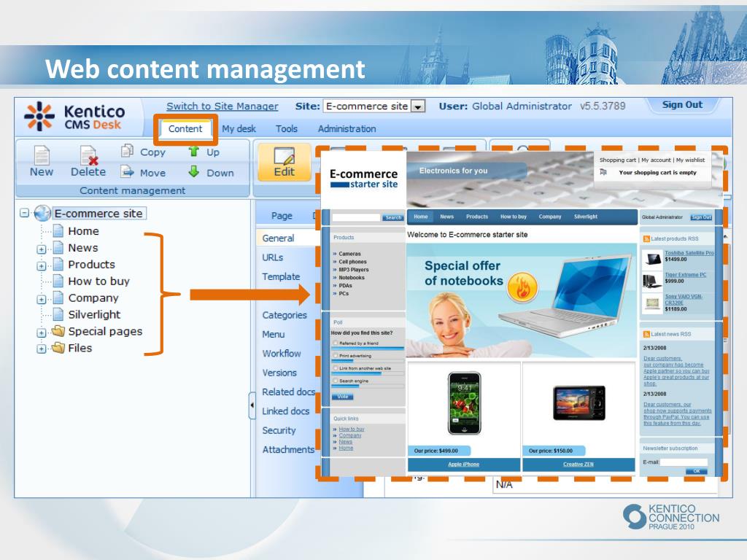The width and height of the screenshot is (747, 560).
Task: Click the New document toolbar button
Action: click(x=42, y=161)
